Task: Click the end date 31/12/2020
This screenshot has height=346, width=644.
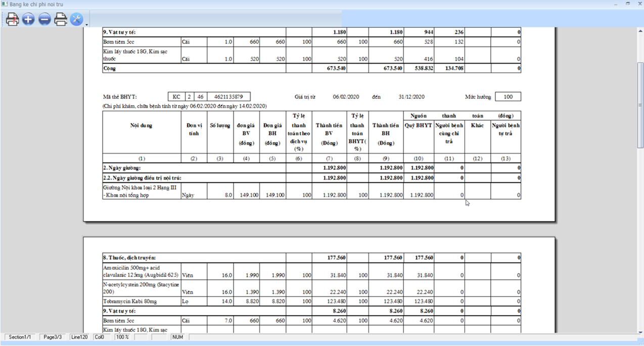Action: point(411,97)
